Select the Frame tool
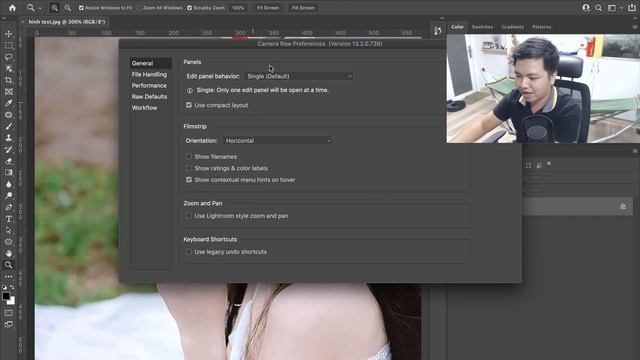Screen dimensions: 640x360 (9, 92)
